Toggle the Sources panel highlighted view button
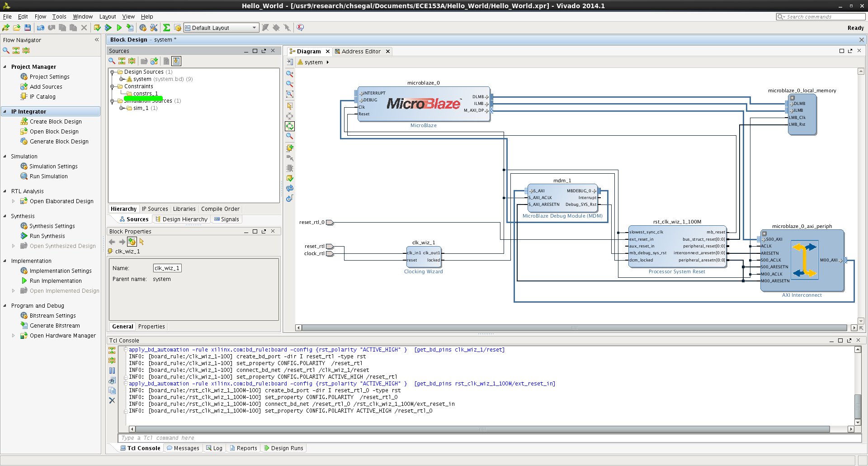Viewport: 868px width, 466px height. pos(176,61)
